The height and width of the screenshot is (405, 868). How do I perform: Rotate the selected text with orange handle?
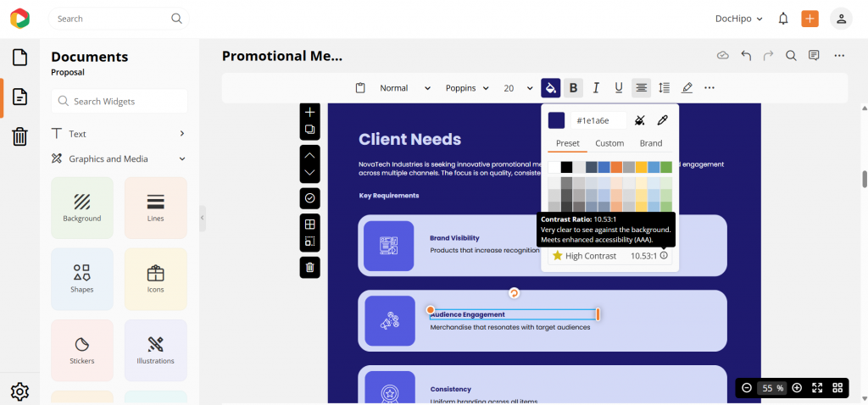pyautogui.click(x=514, y=293)
